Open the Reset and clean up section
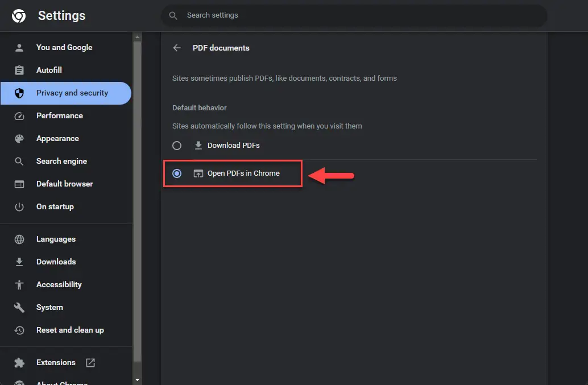The height and width of the screenshot is (385, 588). (70, 330)
